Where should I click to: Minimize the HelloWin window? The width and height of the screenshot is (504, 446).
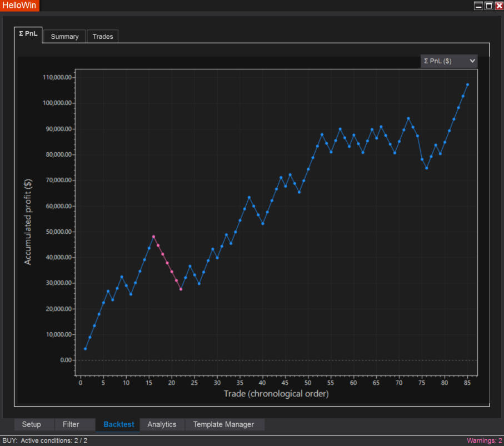[478, 6]
